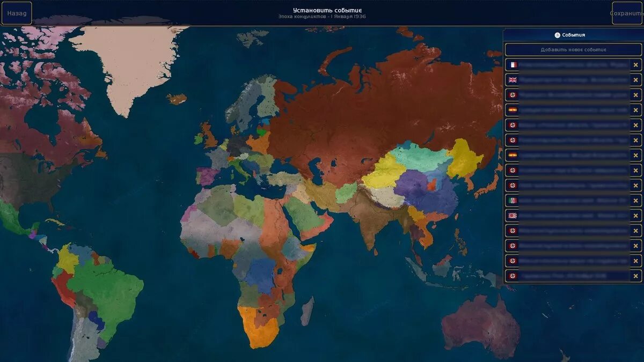Select Madagascar island on the map
644x362 pixels.
(x=307, y=311)
